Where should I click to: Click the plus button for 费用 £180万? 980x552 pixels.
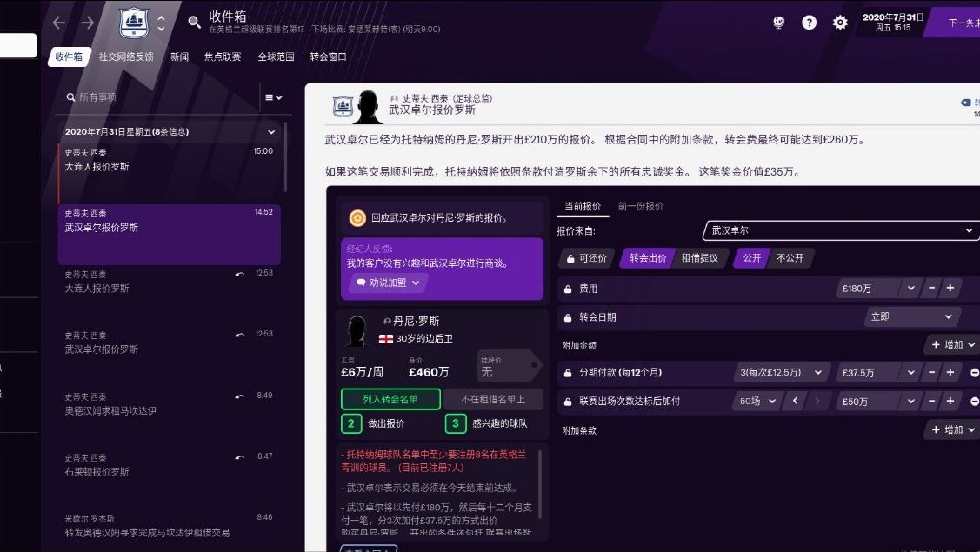(950, 289)
